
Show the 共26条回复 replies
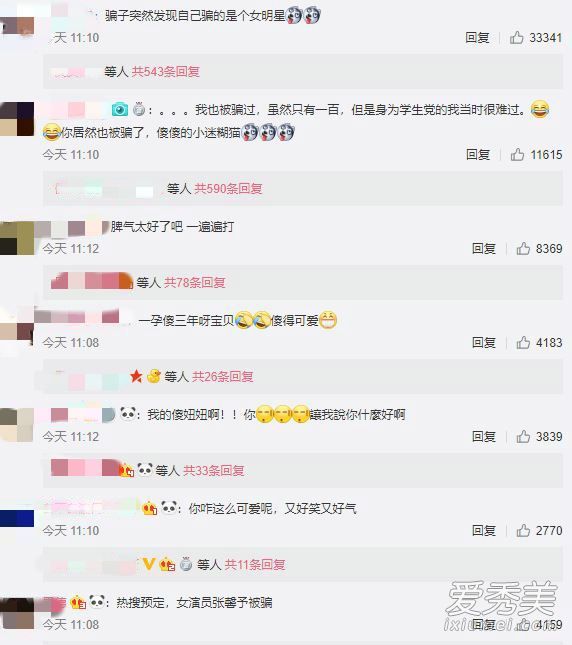222,376
